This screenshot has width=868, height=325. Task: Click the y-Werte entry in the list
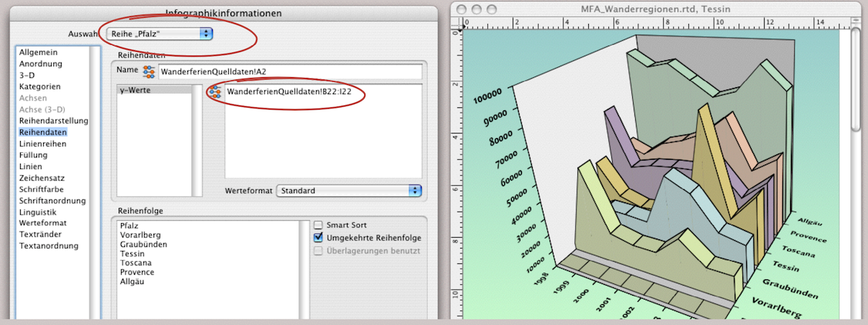pos(136,91)
